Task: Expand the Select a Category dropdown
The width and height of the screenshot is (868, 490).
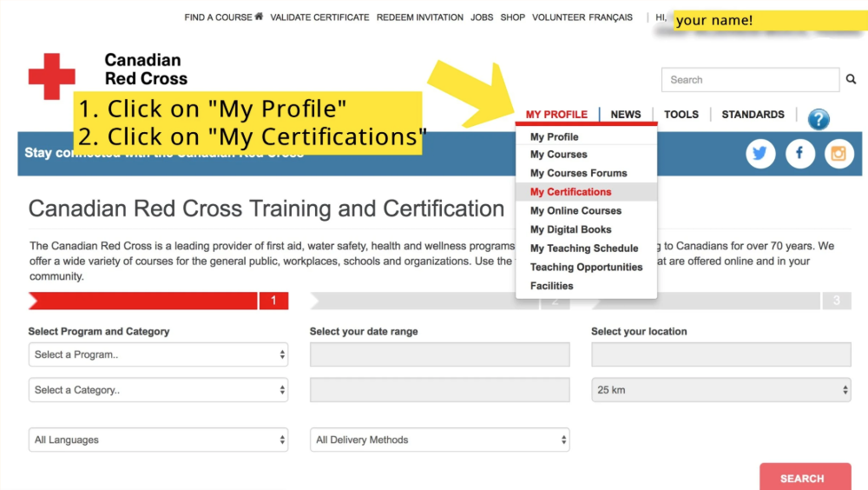Action: [158, 390]
